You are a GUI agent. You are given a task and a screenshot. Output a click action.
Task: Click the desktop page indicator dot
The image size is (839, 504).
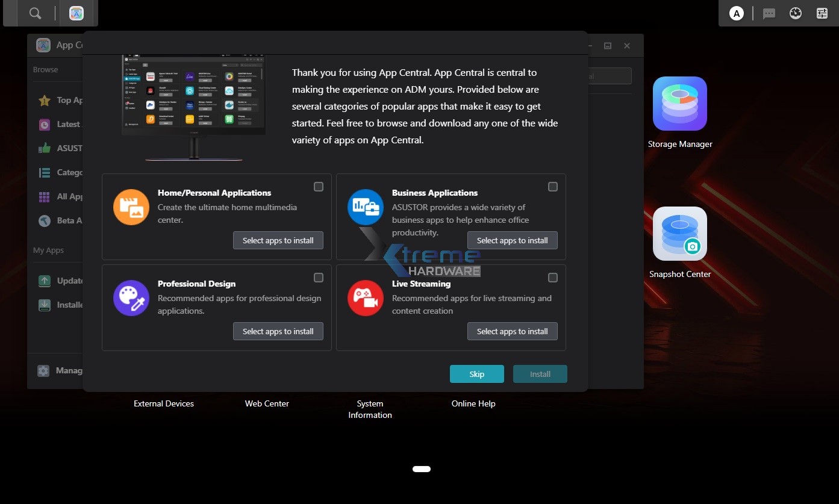(x=422, y=469)
